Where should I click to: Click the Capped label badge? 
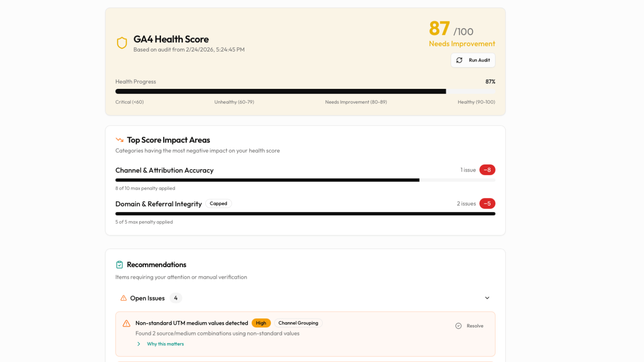point(219,204)
